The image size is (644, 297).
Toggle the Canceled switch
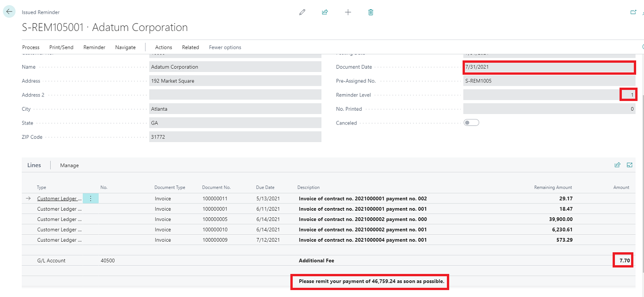pyautogui.click(x=471, y=123)
